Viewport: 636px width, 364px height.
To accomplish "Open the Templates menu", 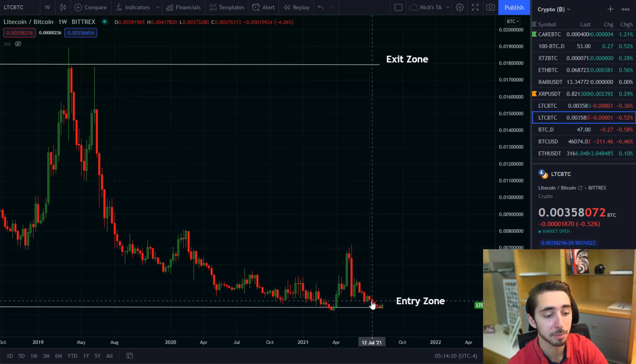I will (227, 7).
